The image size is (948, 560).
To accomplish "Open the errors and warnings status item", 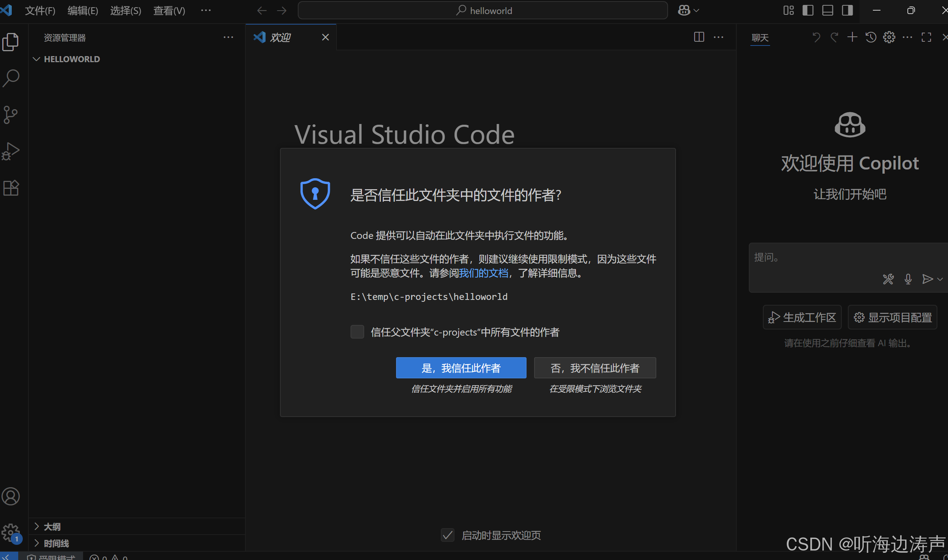I will 109,557.
